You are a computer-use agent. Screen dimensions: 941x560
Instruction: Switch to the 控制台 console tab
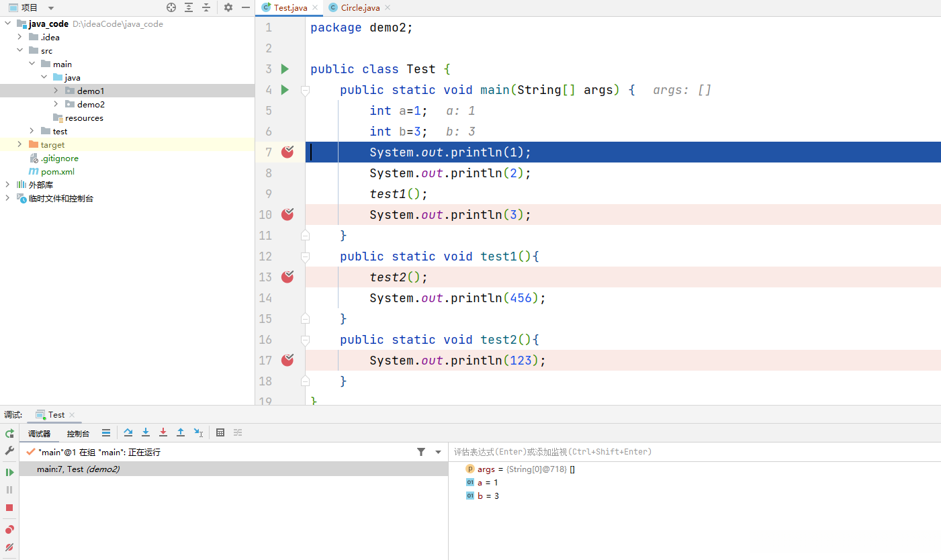point(78,434)
